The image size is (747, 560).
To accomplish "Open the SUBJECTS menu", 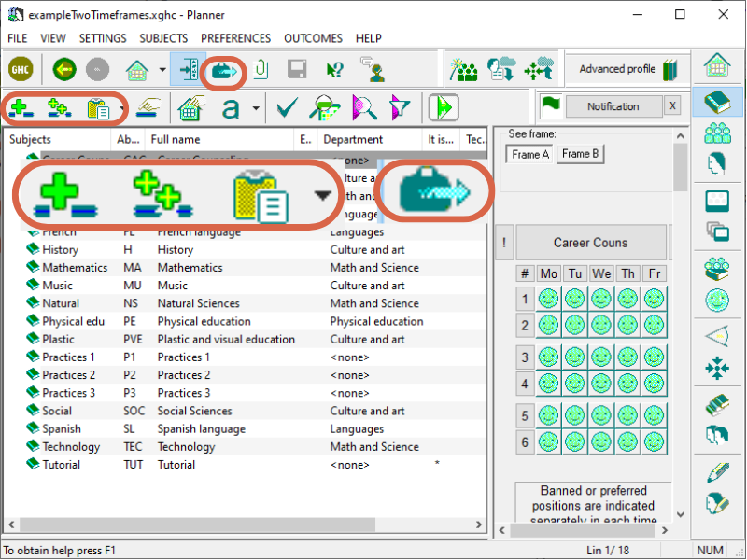I will [x=163, y=38].
